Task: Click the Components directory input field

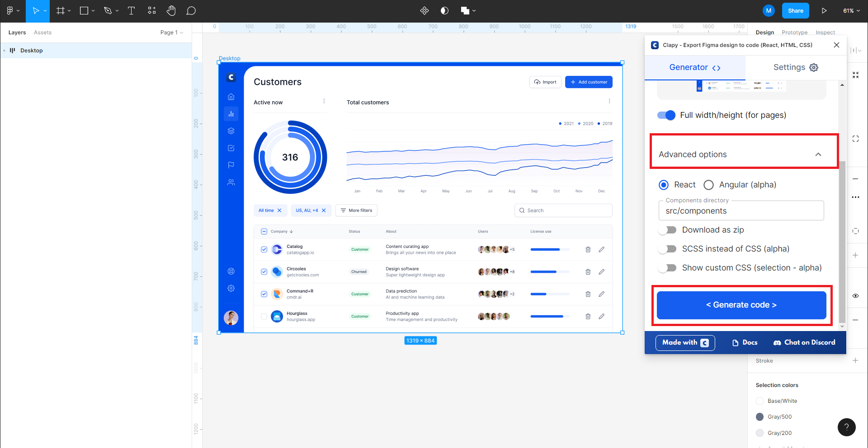Action: point(741,210)
